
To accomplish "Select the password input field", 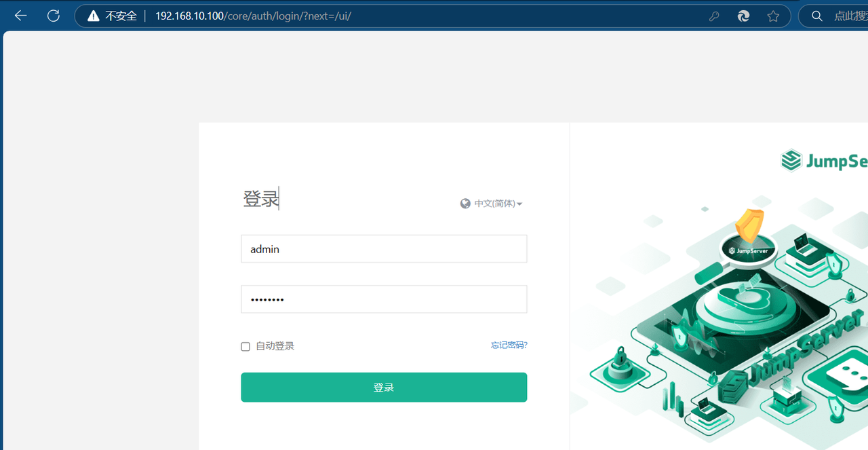I will (x=384, y=299).
